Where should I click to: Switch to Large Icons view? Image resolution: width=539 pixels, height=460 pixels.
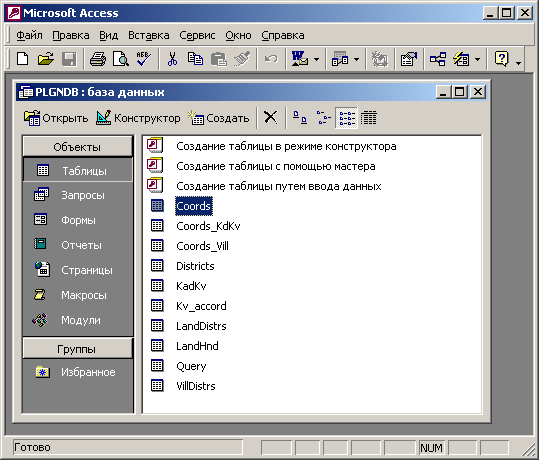click(300, 118)
